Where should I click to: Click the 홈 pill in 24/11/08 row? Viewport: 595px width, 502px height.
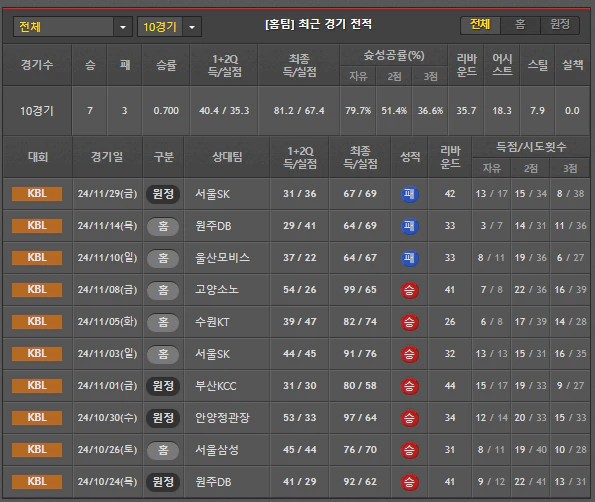pyautogui.click(x=163, y=290)
